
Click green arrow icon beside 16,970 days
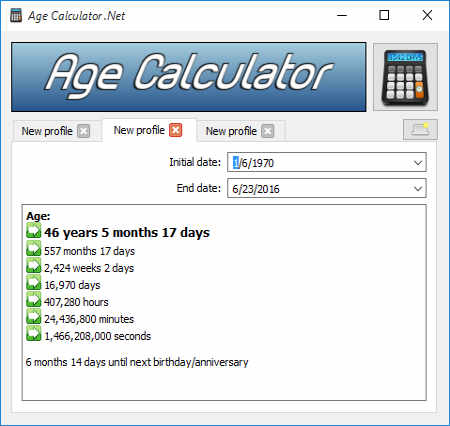(x=34, y=283)
